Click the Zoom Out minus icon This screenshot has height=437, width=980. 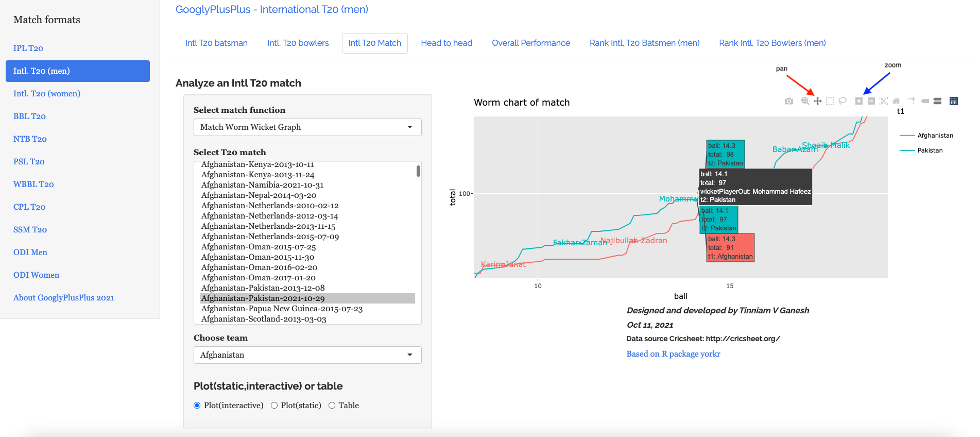pyautogui.click(x=871, y=102)
